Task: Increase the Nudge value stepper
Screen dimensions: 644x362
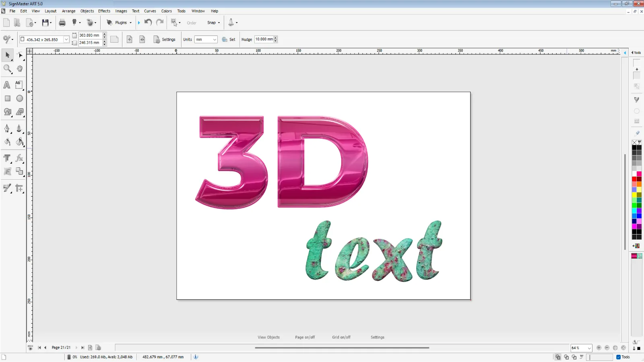Action: (x=275, y=38)
